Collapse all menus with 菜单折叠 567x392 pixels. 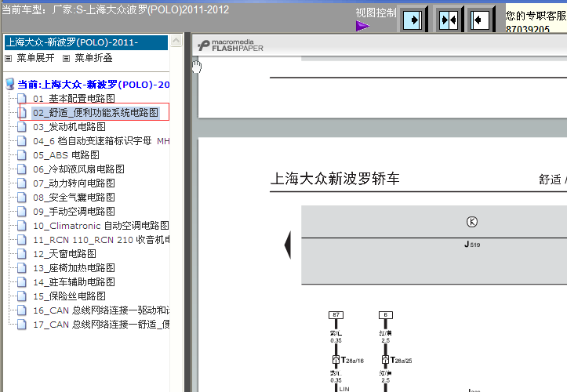click(93, 58)
